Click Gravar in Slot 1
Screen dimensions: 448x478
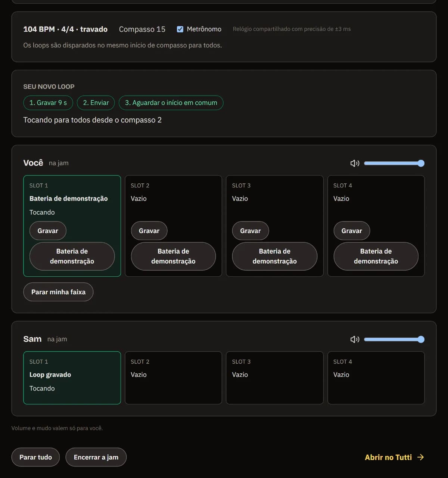coord(48,231)
